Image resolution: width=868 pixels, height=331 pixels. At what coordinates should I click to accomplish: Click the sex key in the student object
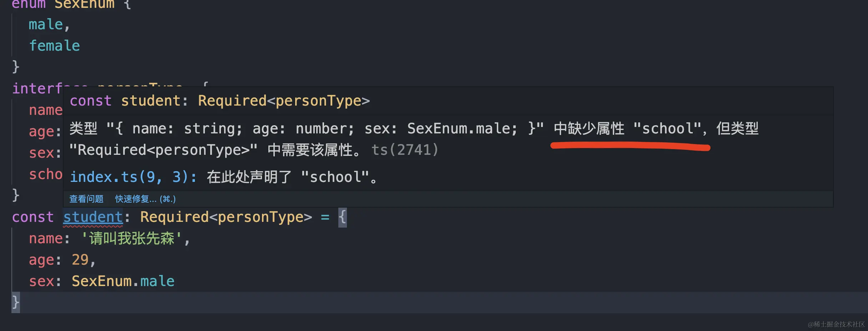41,281
